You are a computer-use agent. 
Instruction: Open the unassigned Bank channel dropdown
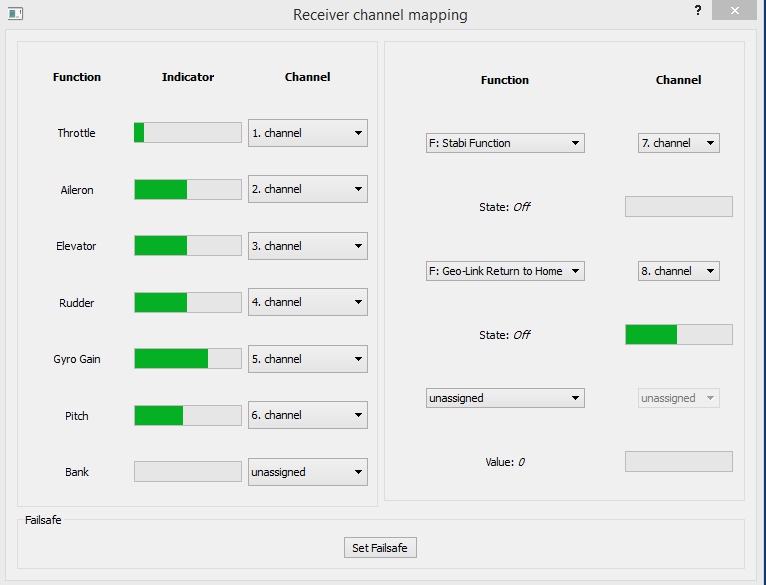tap(307, 472)
